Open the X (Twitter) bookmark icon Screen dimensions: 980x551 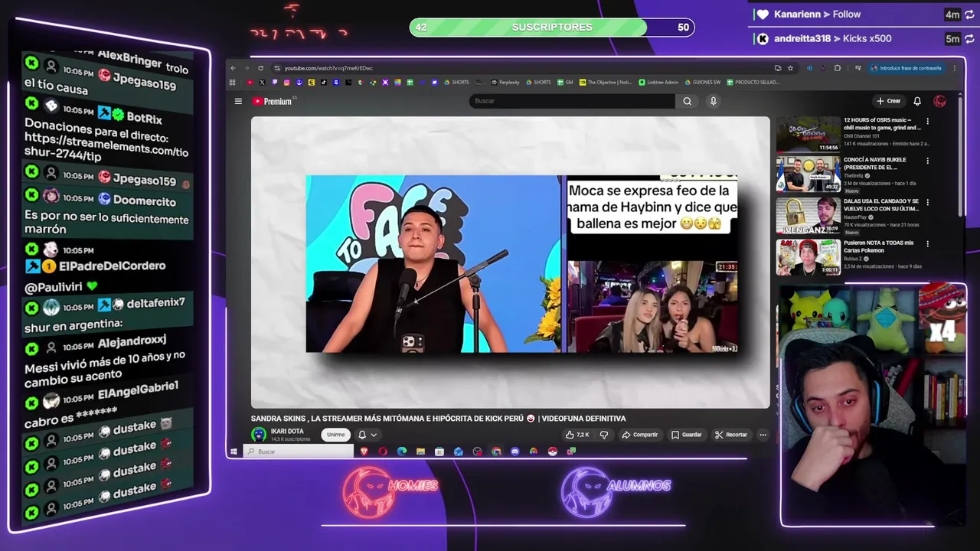[262, 82]
